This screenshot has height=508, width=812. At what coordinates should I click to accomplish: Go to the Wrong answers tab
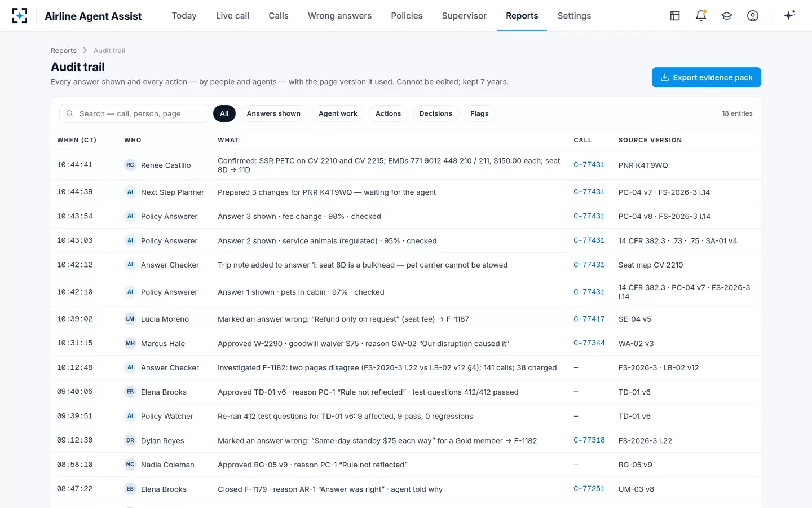pos(339,16)
